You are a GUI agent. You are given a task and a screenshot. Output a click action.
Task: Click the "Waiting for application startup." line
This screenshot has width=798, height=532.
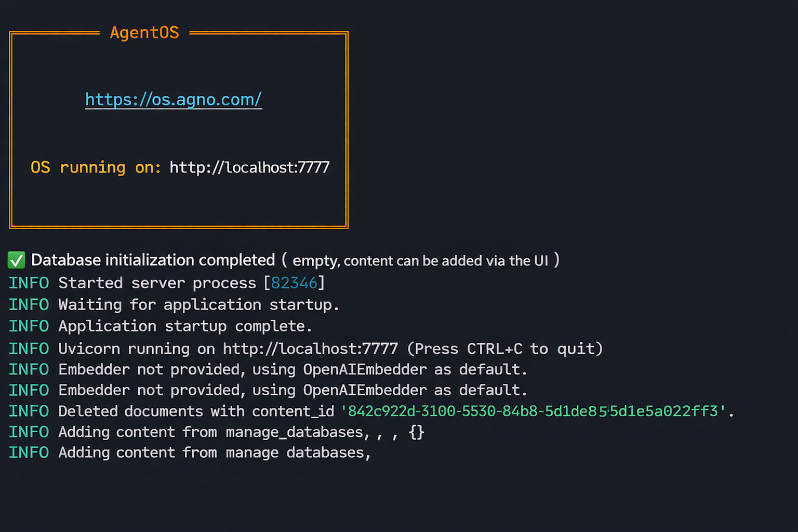pos(198,305)
